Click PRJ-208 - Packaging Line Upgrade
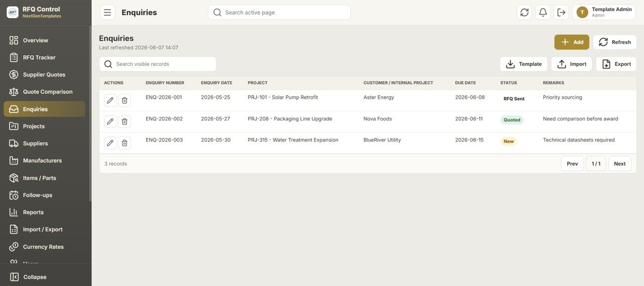644x286 pixels. [290, 119]
